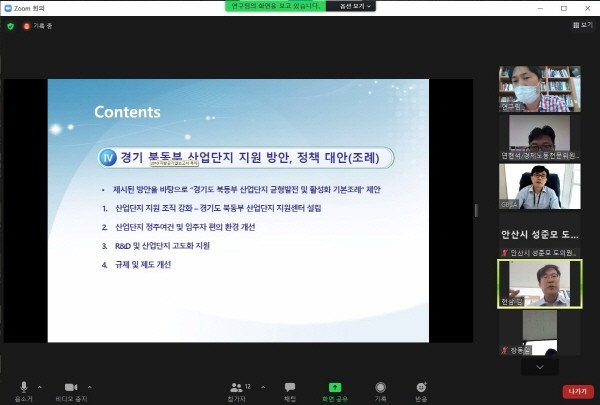The image size is (600, 405).
Task: Select the 안산시 성준모 participant tile
Action: (539, 234)
